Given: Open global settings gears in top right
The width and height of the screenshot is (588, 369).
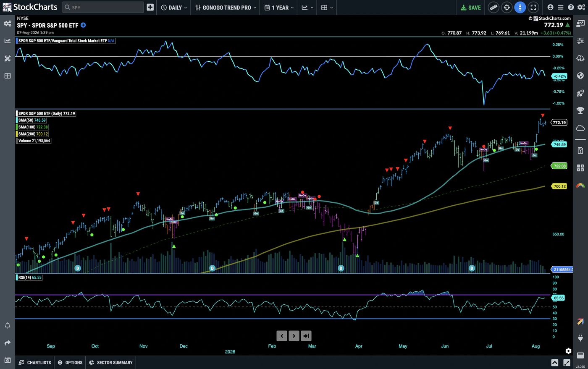Looking at the screenshot, I should (x=581, y=8).
